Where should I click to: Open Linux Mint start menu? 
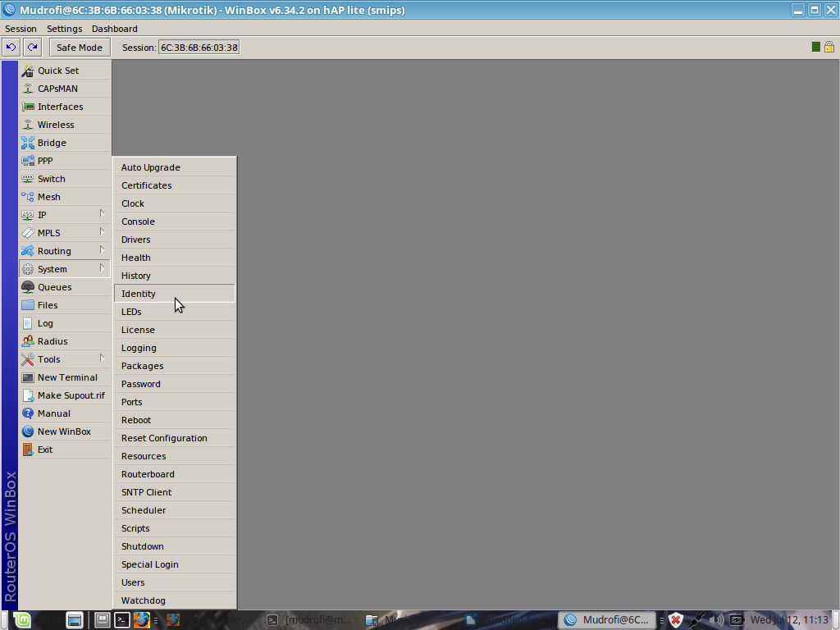click(x=22, y=620)
